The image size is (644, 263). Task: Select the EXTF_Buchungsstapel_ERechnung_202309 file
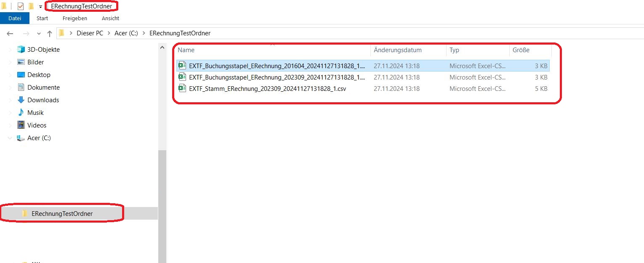point(277,77)
